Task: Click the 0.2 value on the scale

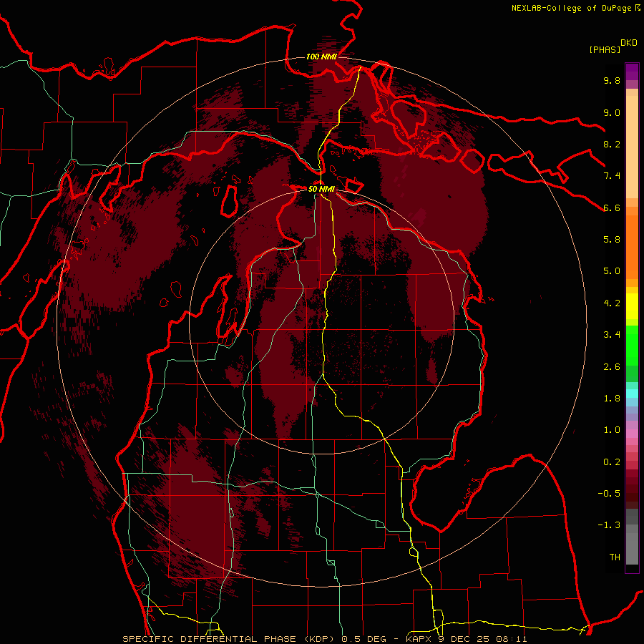Action: pyautogui.click(x=612, y=462)
